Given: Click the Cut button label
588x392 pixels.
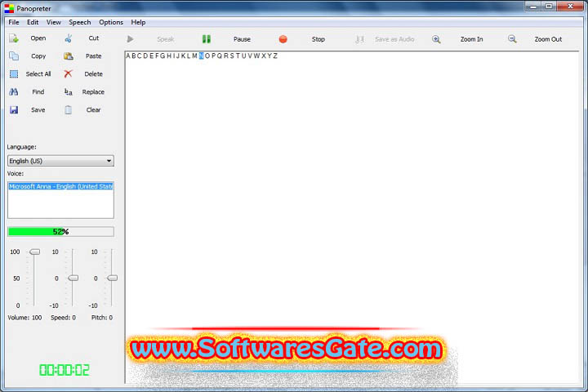Looking at the screenshot, I should [94, 38].
